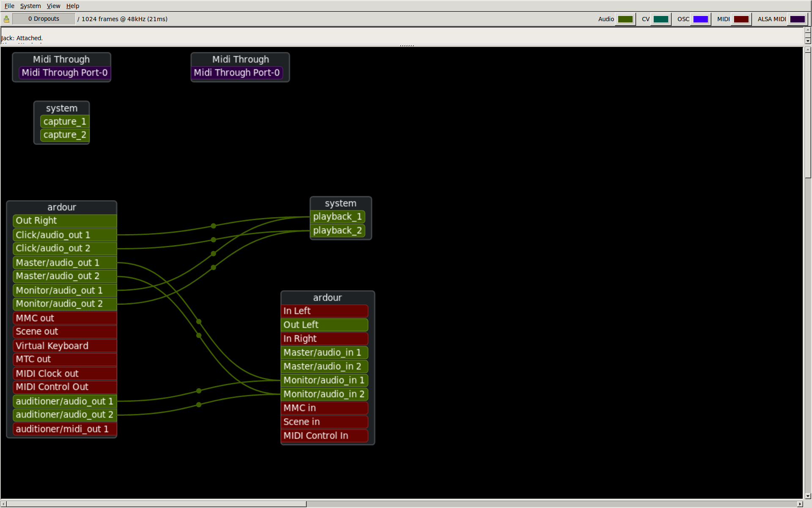This screenshot has height=508, width=812.
Task: Open the Help menu
Action: pyautogui.click(x=73, y=6)
